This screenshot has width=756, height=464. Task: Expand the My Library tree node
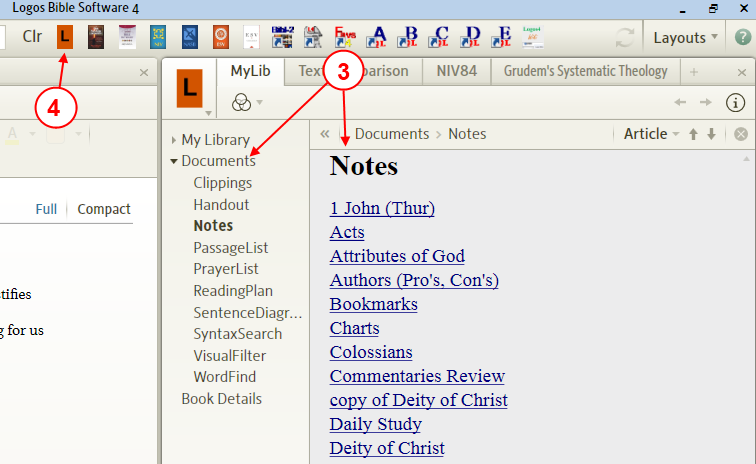174,140
